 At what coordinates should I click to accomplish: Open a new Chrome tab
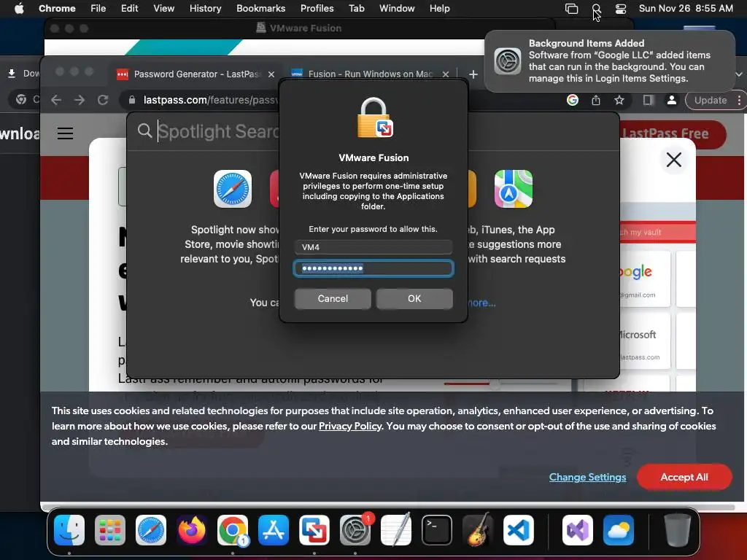[473, 74]
